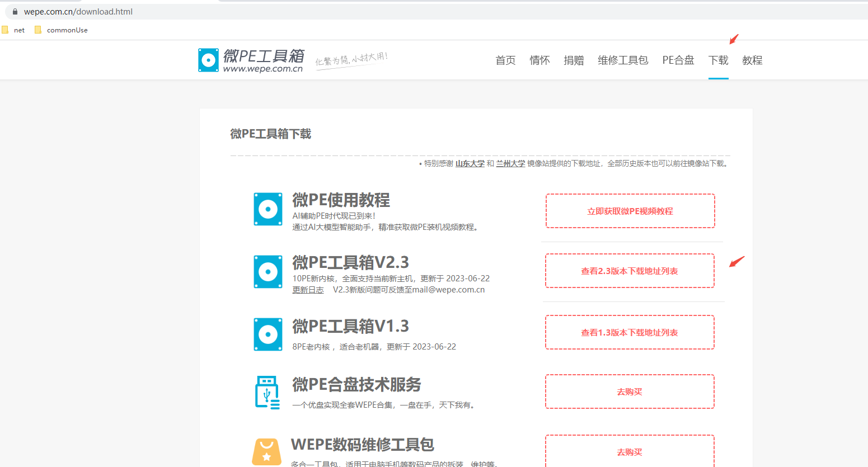Image resolution: width=868 pixels, height=467 pixels.
Task: Open the 捐赠 navigation item
Action: (574, 60)
